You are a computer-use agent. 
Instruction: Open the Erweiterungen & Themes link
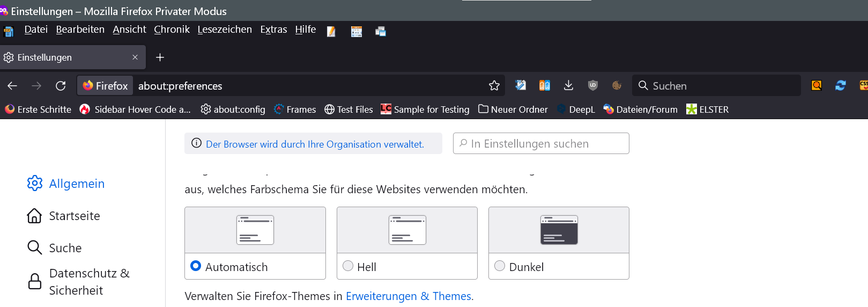point(409,296)
